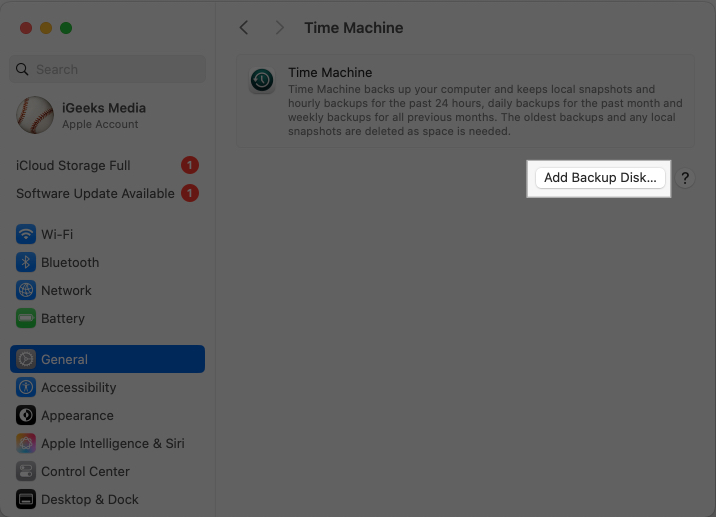The image size is (716, 517).
Task: Go back with the left chevron arrow
Action: click(244, 28)
